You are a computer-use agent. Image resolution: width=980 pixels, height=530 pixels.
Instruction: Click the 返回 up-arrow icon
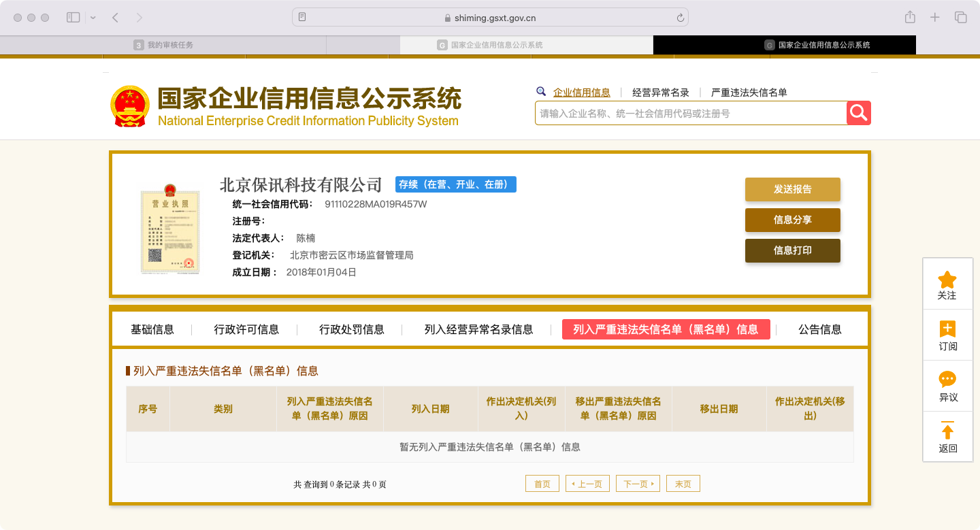pos(947,431)
